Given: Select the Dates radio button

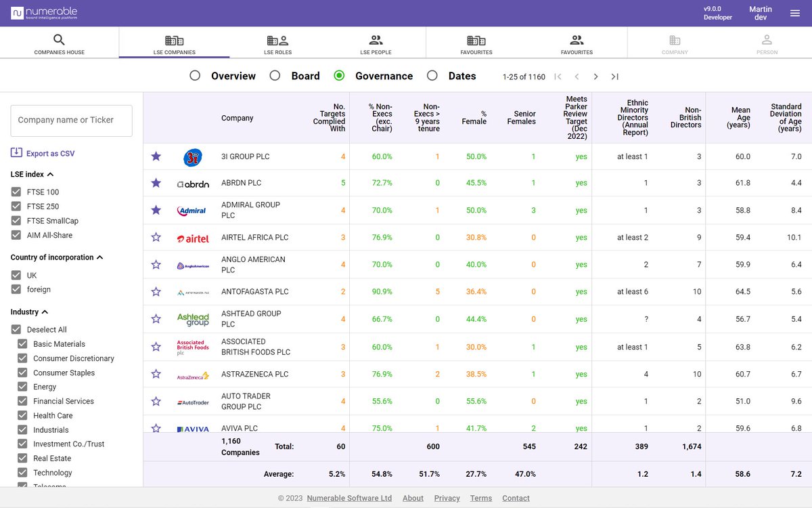Looking at the screenshot, I should [x=432, y=76].
